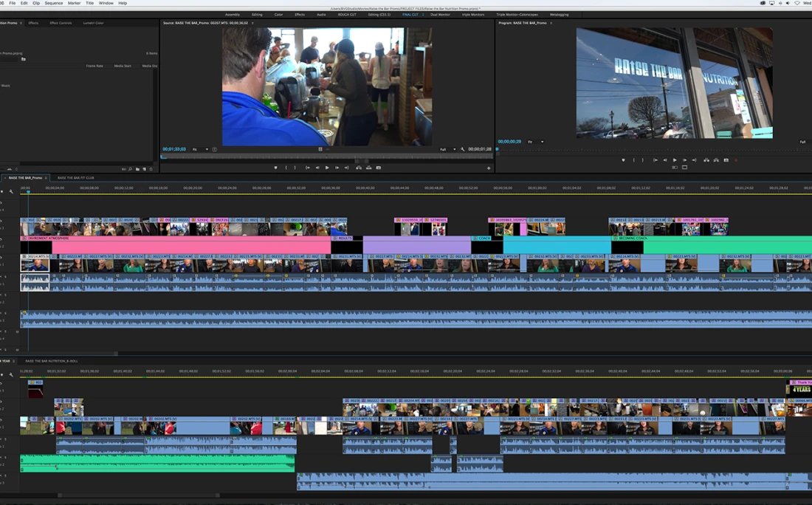Viewport: 812px width, 505px height.
Task: Toggle visibility eye of video track 3
Action: coord(1,221)
